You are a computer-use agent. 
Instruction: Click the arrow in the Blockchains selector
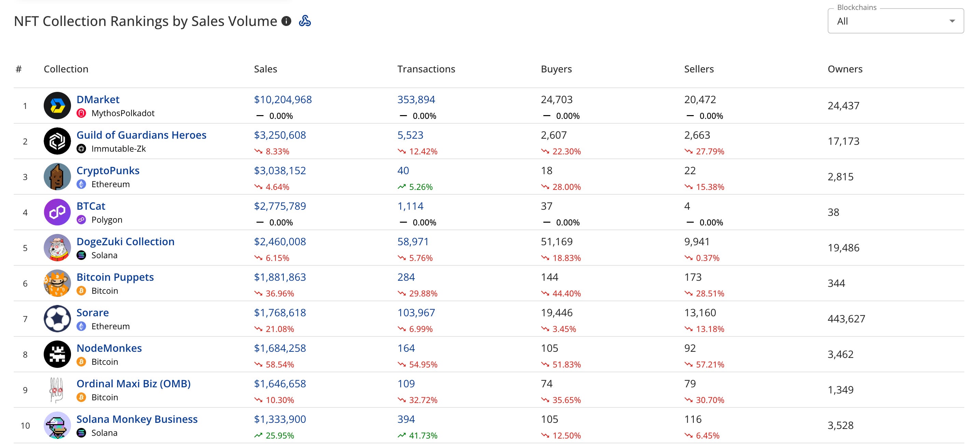tap(952, 21)
